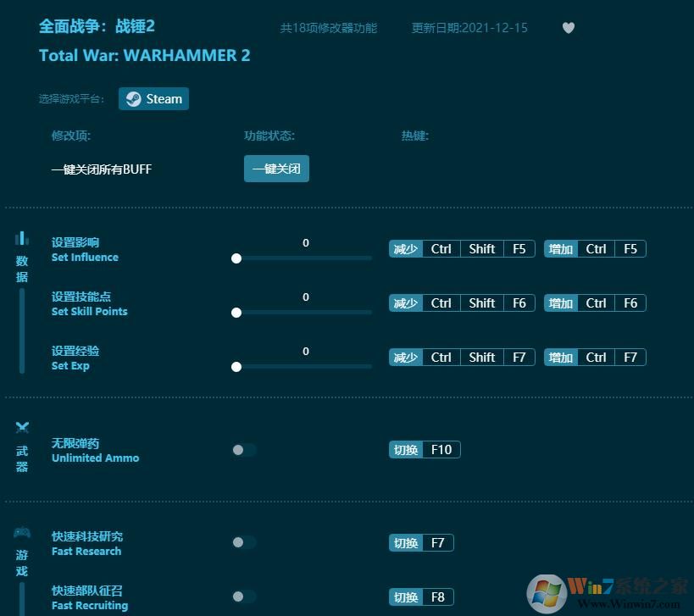Select the 武器 (Weapons) crossed-swords sidebar icon
The image size is (694, 616).
22,427
